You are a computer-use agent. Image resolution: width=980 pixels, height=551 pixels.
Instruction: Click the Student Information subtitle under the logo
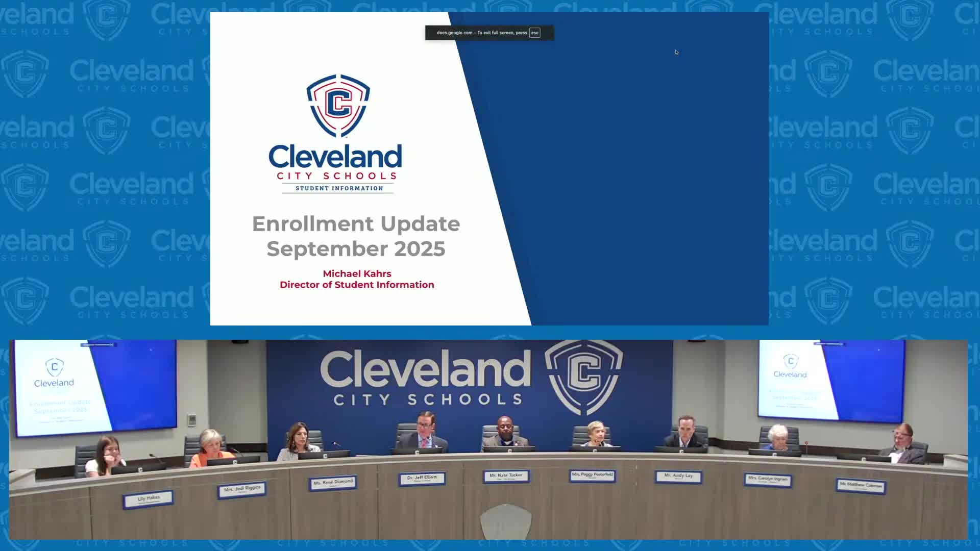[x=339, y=188]
